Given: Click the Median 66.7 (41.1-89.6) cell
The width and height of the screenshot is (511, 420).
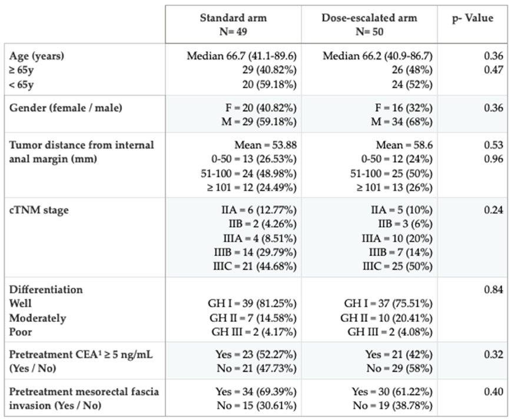Looking at the screenshot, I should (x=241, y=56).
